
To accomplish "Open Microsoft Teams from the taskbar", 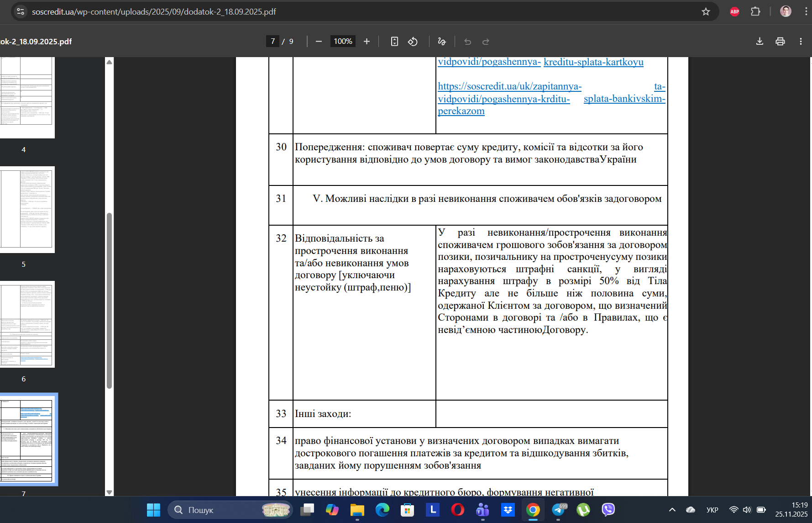I will click(x=483, y=510).
